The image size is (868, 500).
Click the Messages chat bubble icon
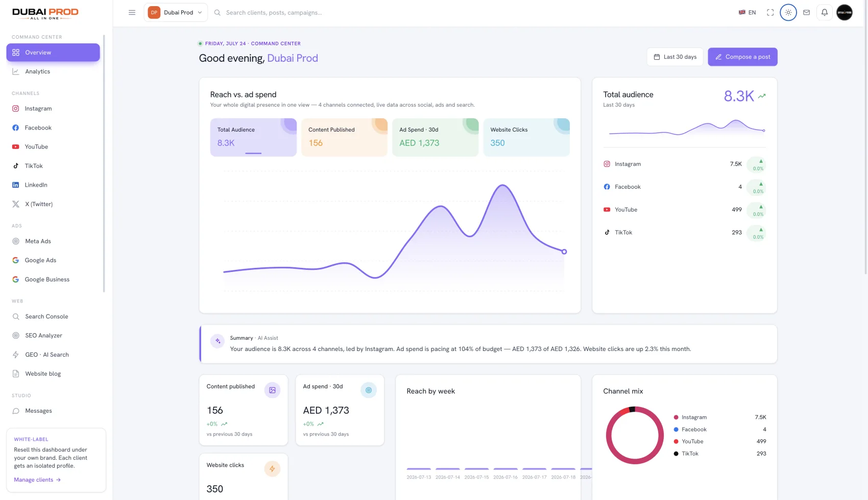click(x=16, y=411)
